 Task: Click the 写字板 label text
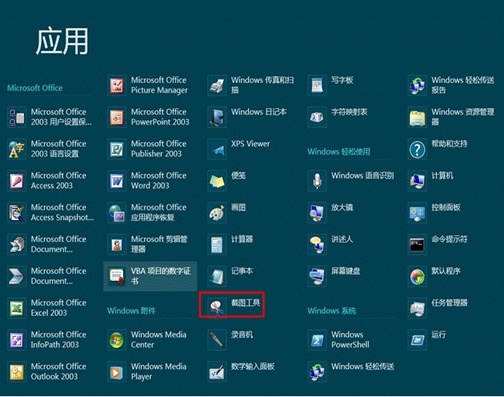pos(342,80)
